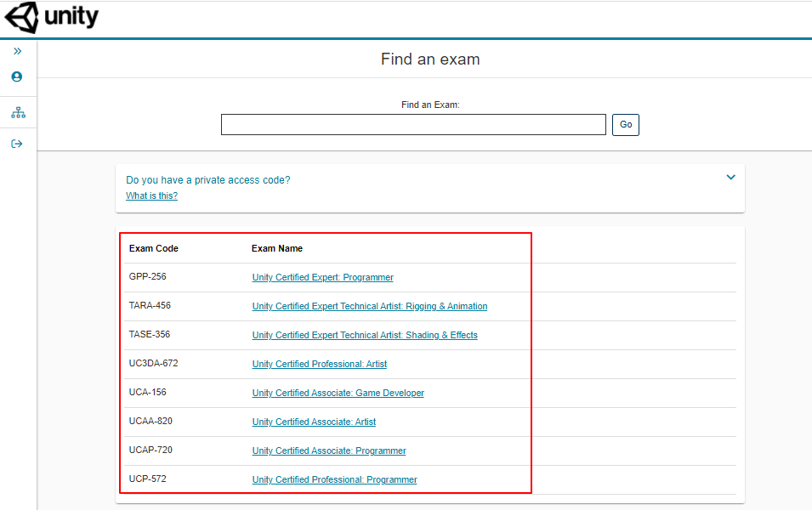
Task: Click the Unity logo in header
Action: [x=52, y=17]
